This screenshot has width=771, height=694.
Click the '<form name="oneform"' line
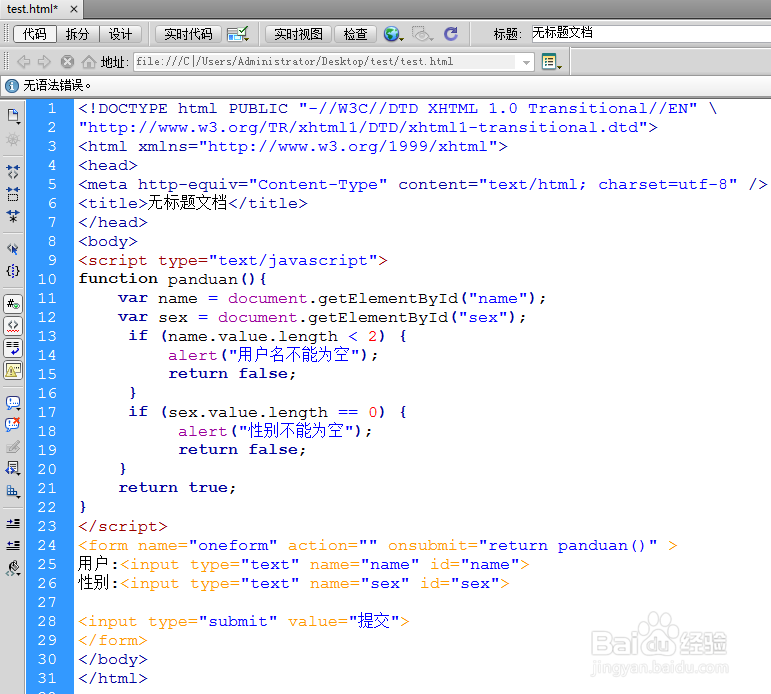coord(378,545)
